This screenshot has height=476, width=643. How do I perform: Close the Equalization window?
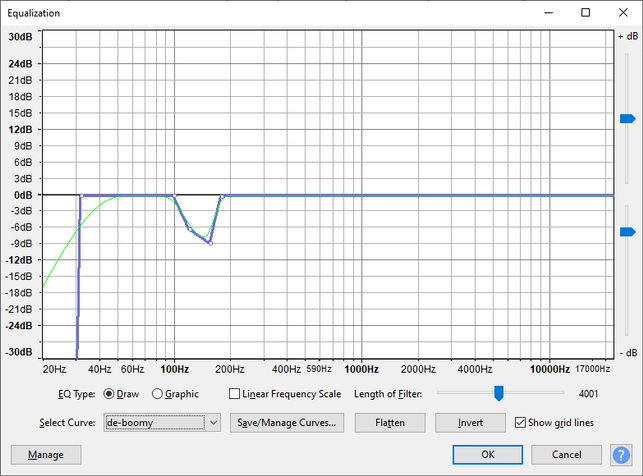tap(623, 13)
